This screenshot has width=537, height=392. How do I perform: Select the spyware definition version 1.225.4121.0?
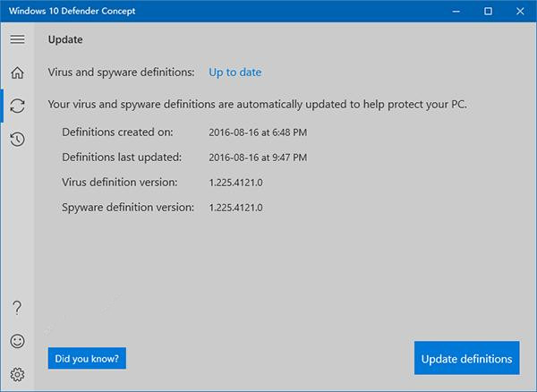coord(235,208)
